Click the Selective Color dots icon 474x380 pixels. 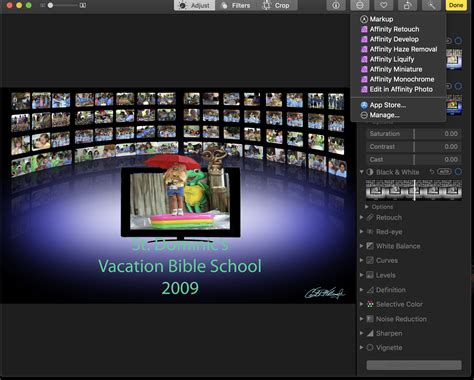coord(370,304)
